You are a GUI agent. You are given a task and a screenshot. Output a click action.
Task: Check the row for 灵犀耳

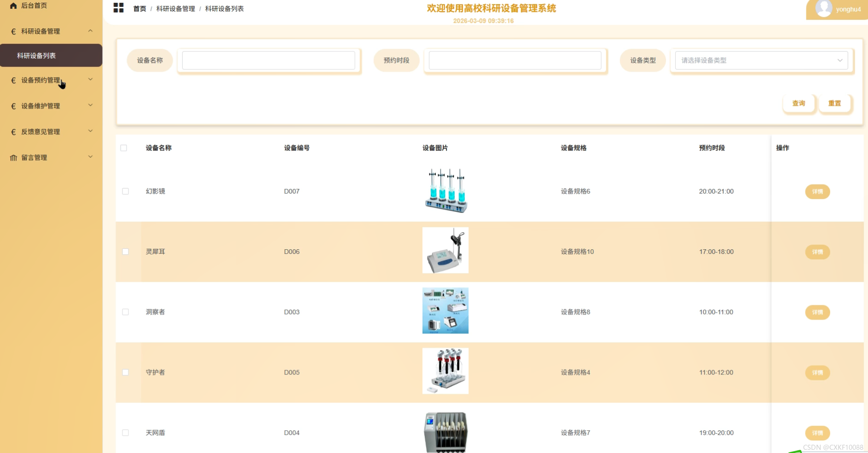coord(125,252)
